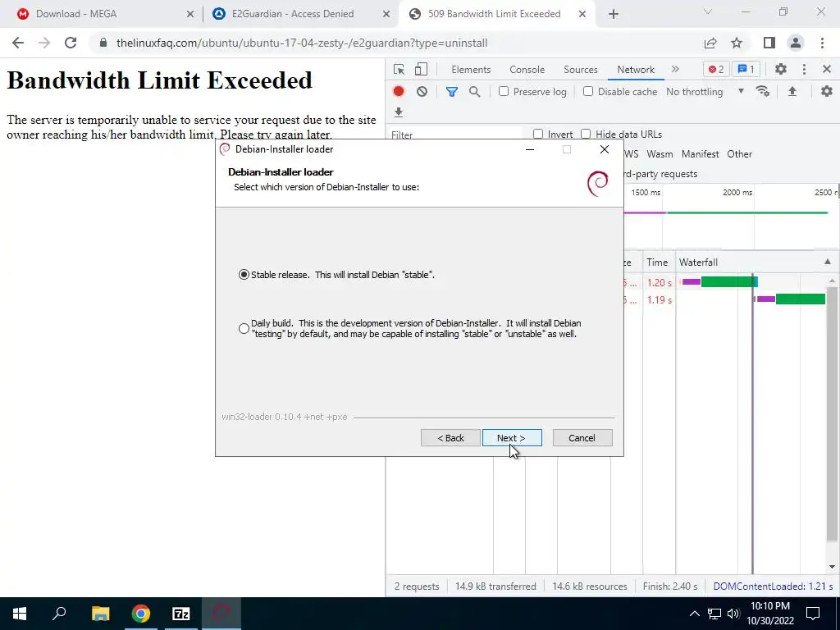
Task: Open the notification center icon
Action: [813, 614]
